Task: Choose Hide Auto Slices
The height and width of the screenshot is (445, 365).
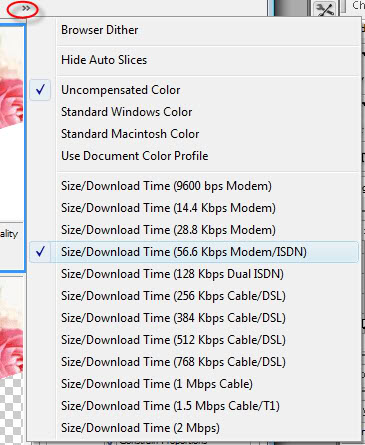Action: coord(194,60)
